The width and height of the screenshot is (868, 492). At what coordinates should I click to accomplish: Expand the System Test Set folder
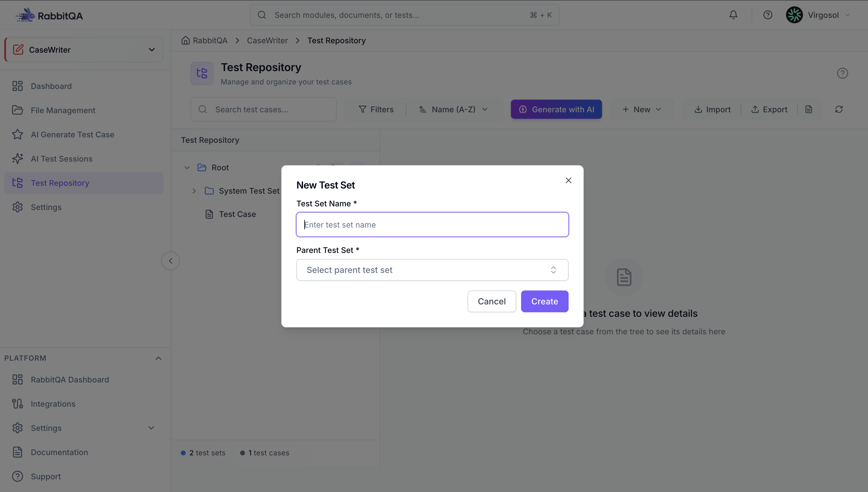194,191
